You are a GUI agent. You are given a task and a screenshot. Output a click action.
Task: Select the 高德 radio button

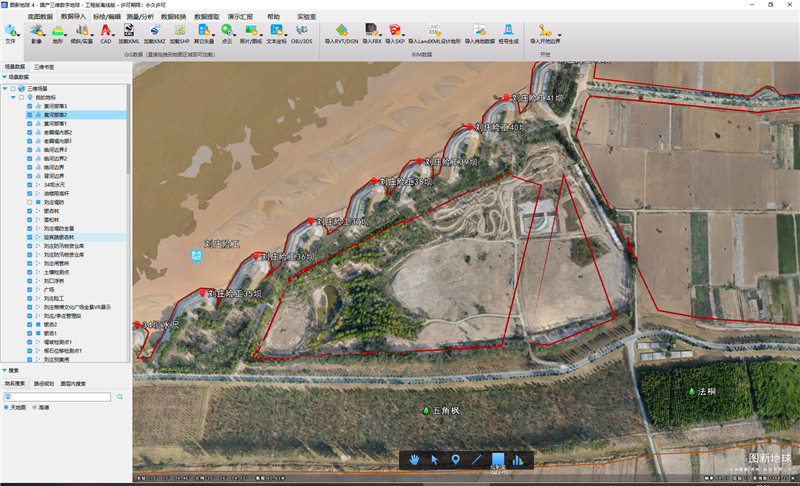point(35,407)
